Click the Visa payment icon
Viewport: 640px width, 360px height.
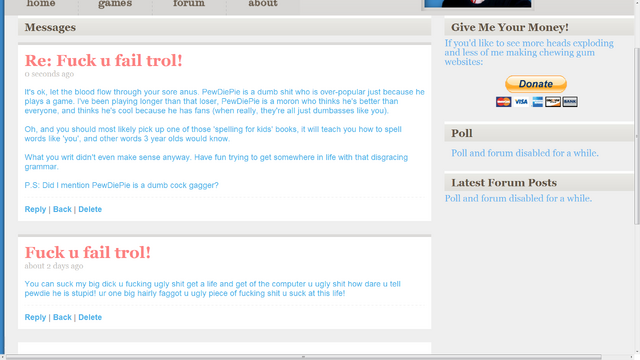tap(521, 102)
